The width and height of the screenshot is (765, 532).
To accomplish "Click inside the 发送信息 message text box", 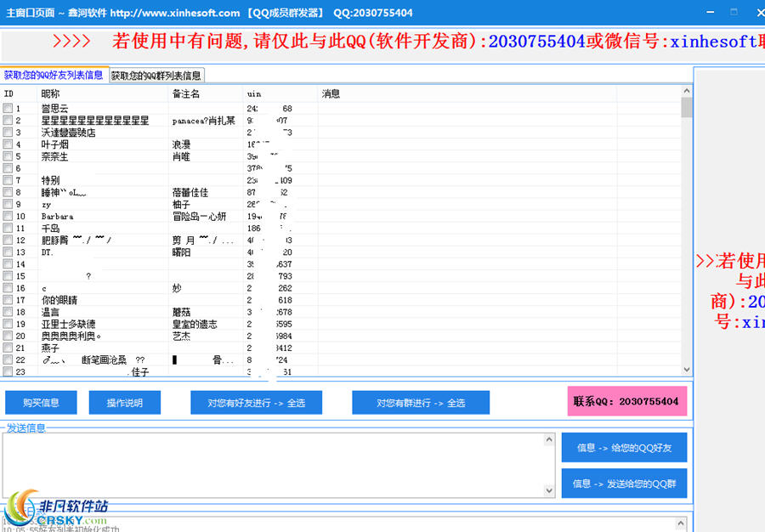I will pos(273,465).
